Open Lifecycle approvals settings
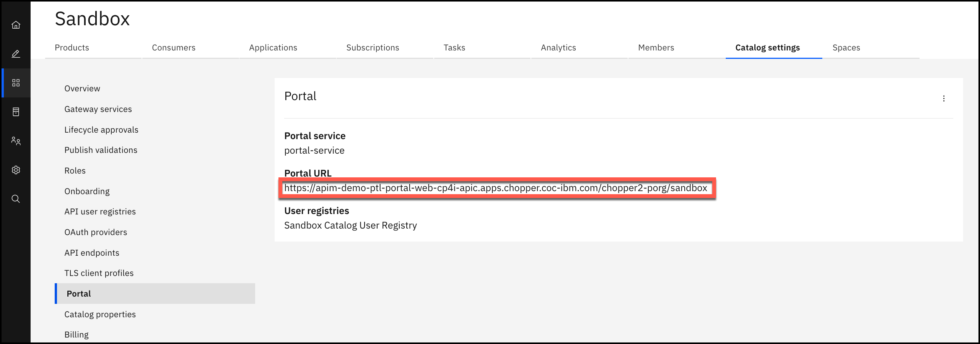The height and width of the screenshot is (344, 980). click(x=155, y=130)
